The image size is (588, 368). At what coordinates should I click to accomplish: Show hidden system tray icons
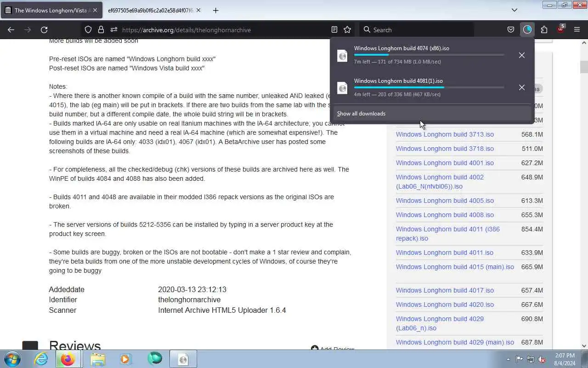[508, 359]
